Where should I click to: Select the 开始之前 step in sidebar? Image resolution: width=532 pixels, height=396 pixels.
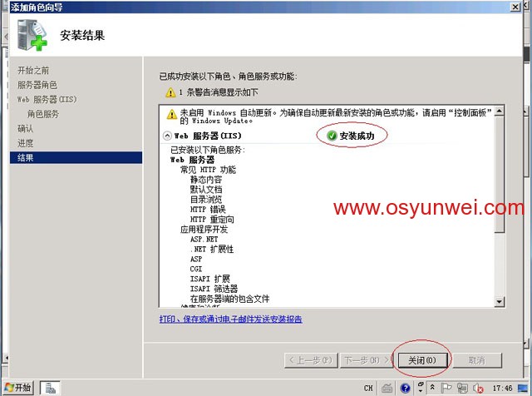(33, 71)
